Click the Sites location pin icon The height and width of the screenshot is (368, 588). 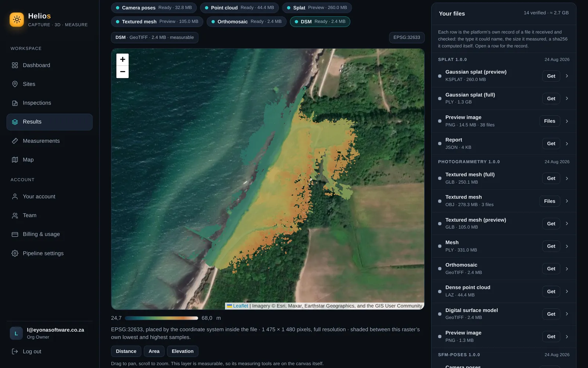pyautogui.click(x=15, y=84)
